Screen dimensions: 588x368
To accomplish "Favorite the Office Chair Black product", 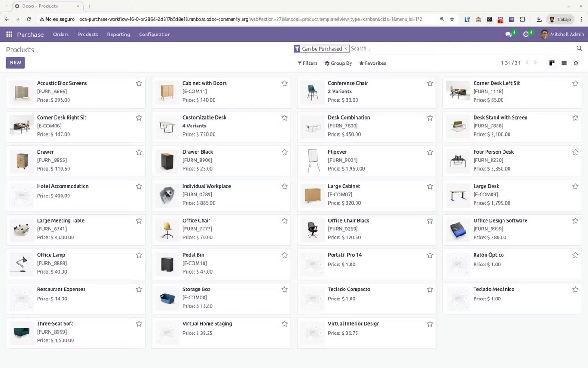I will (x=430, y=221).
